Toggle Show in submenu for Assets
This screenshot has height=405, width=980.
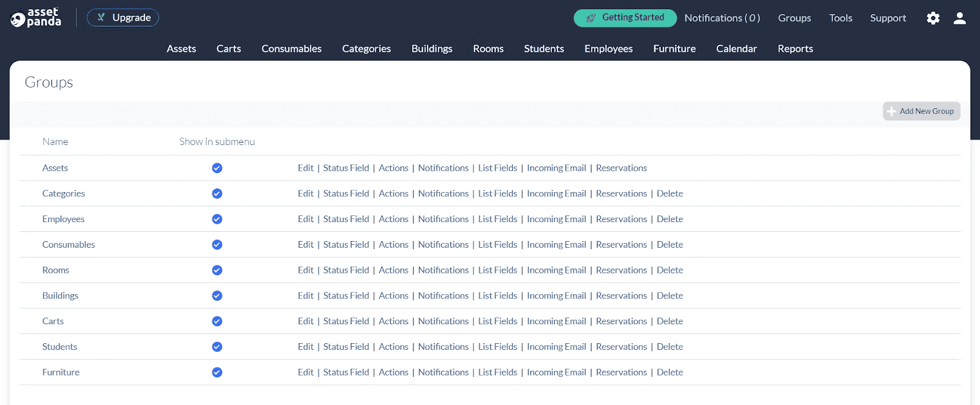(217, 168)
